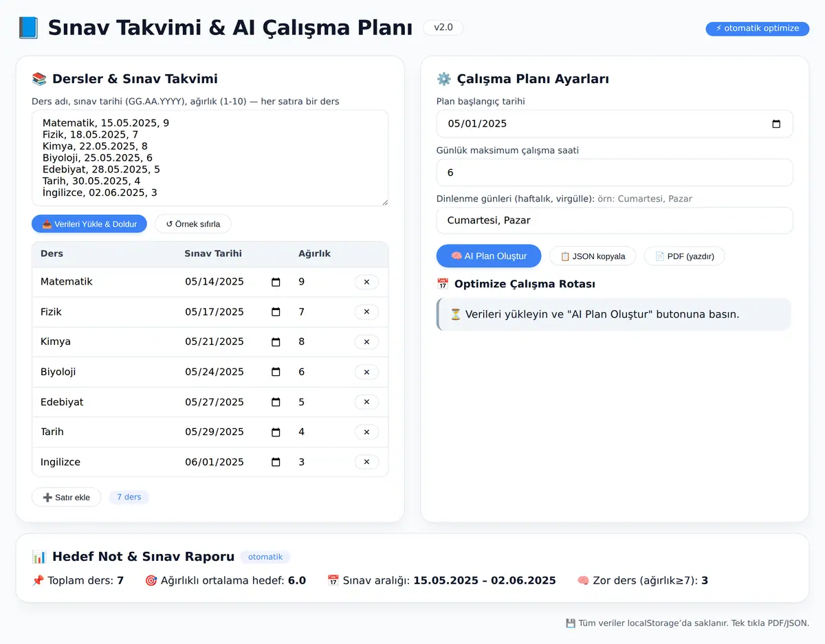This screenshot has width=825, height=644.
Task: Edit the Tarih course name field
Action: coord(106,432)
